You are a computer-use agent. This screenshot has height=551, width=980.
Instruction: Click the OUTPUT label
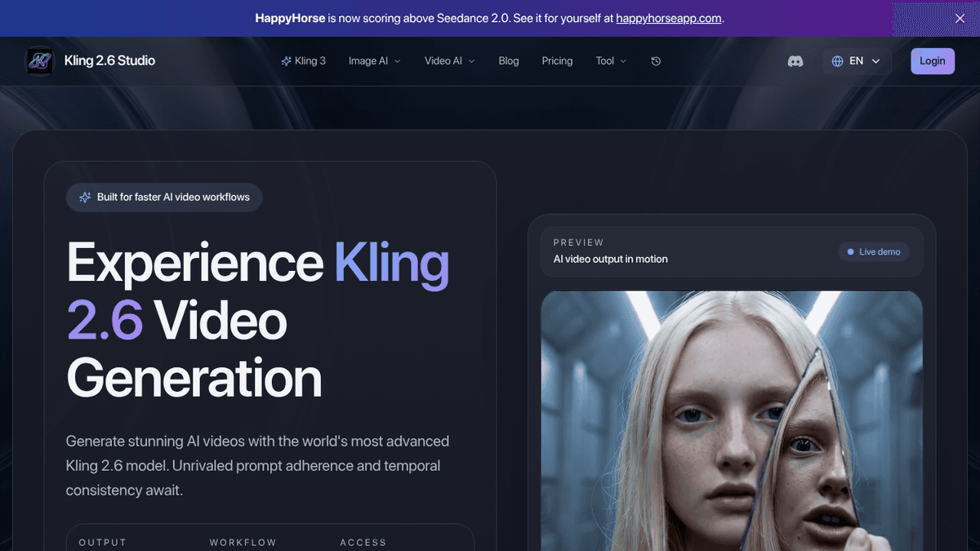pyautogui.click(x=103, y=543)
